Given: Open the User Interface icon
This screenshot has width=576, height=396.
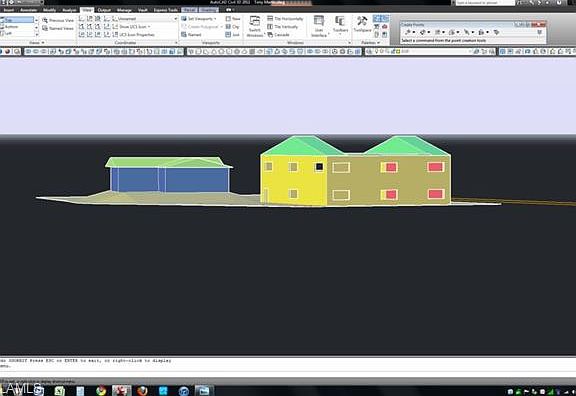Looking at the screenshot, I should coord(319,21).
